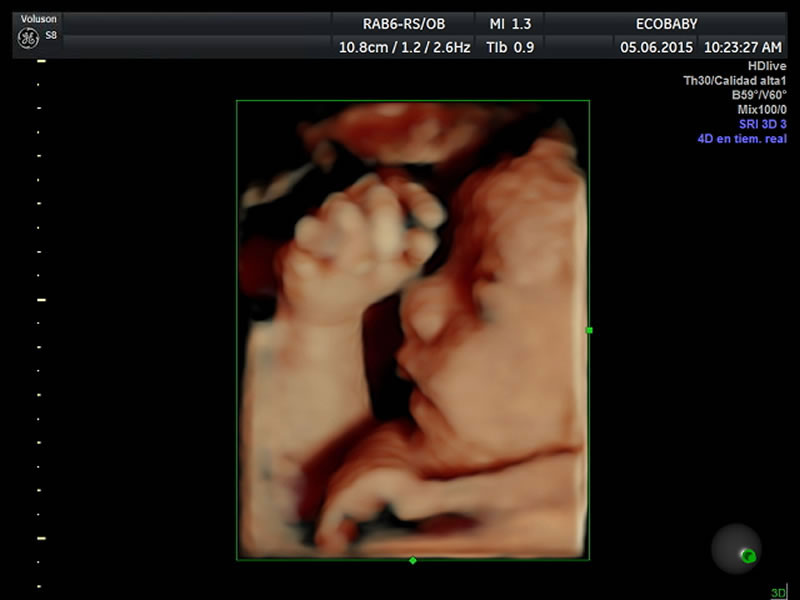This screenshot has height=600, width=800.
Task: Click the MI 1.3 indicator
Action: coord(510,23)
